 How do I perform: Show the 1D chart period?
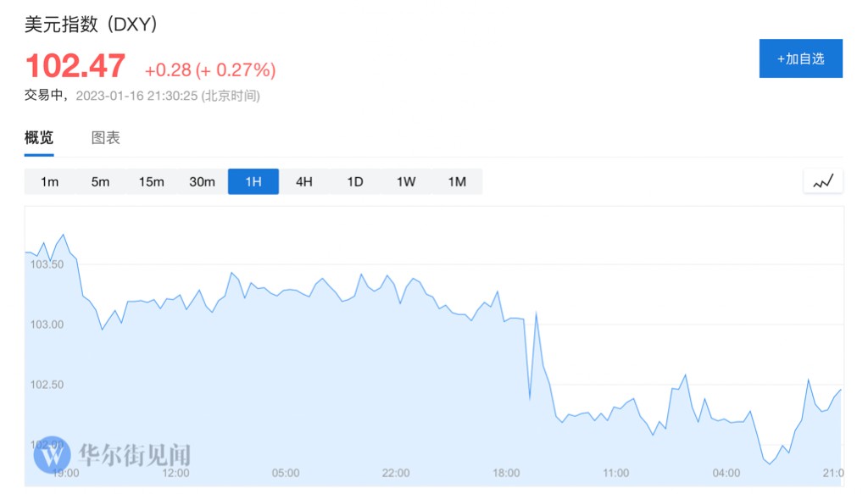(x=355, y=181)
